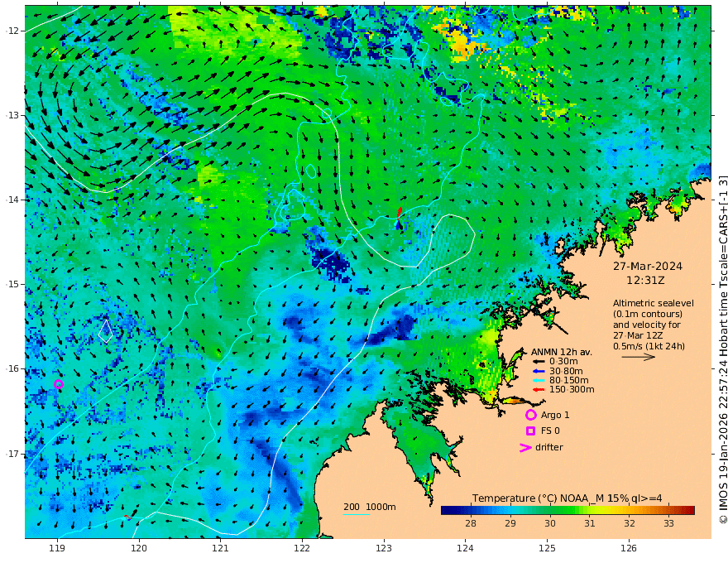Click the blue 30-80m legend arrow
Screen dimensions: 728x563
tap(539, 371)
